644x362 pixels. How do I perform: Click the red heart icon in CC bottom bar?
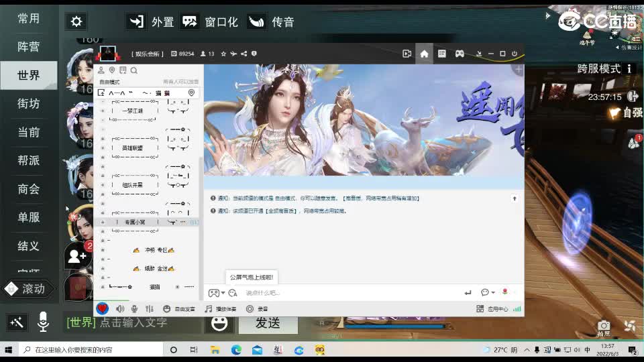pyautogui.click(x=102, y=308)
